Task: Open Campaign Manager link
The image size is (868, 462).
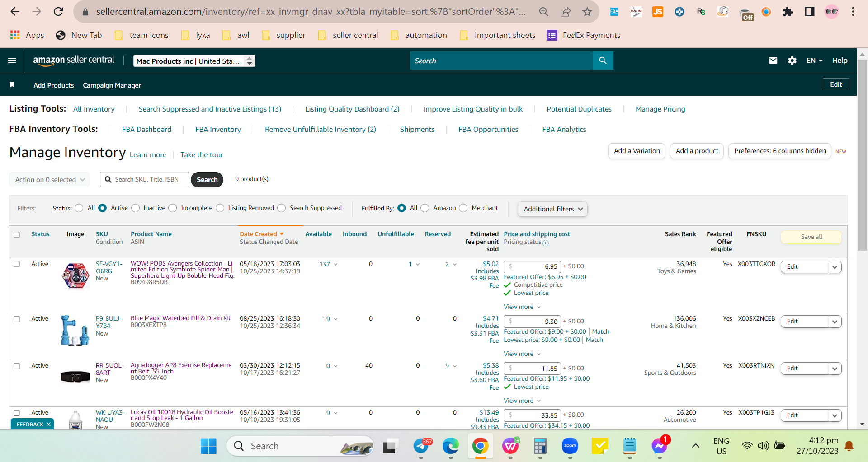Action: [x=112, y=85]
